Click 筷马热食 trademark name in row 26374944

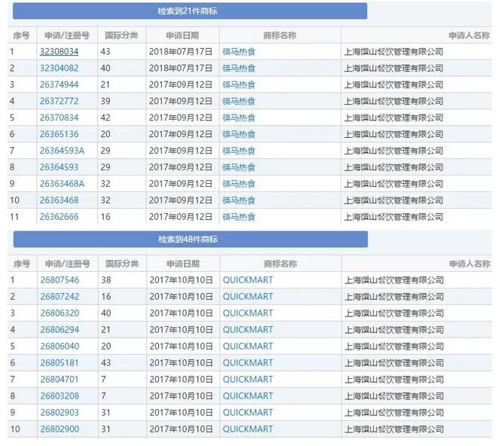tap(239, 85)
